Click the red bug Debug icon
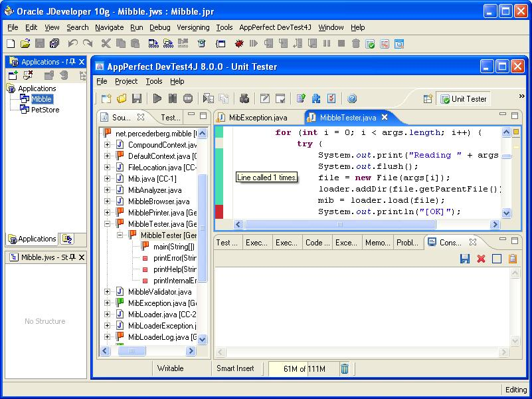This screenshot has height=399, width=532. coord(239,43)
